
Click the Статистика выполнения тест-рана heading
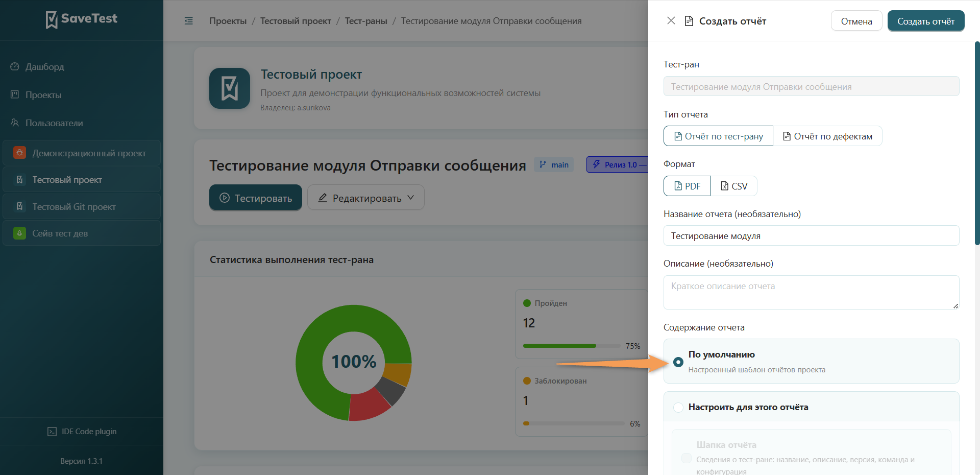291,259
